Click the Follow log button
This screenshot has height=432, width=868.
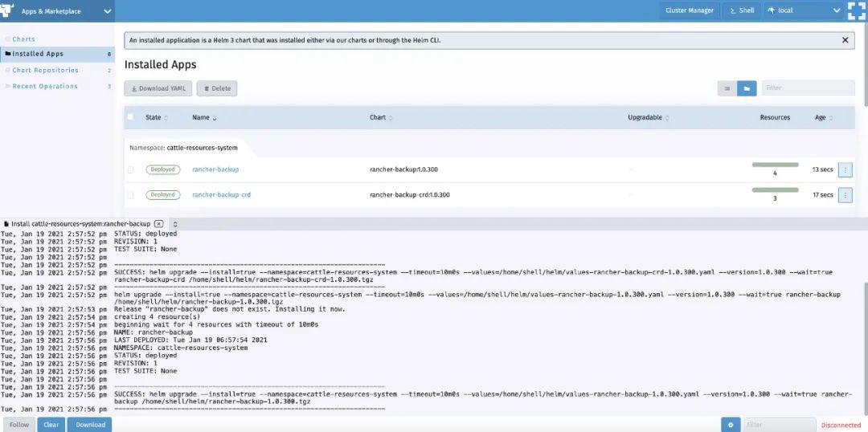(x=18, y=425)
